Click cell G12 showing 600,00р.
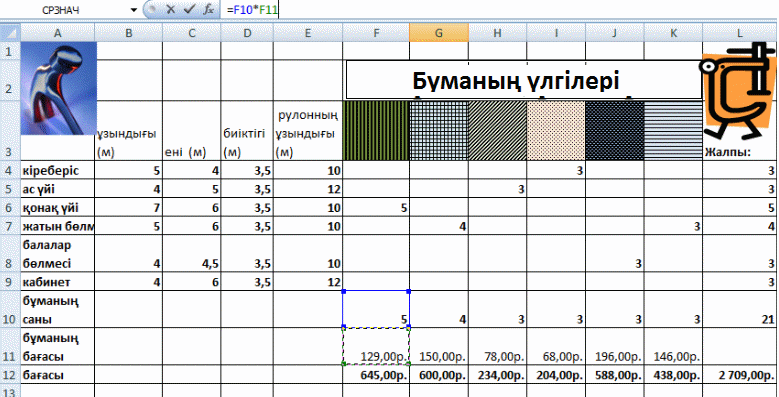779x397 pixels. [x=439, y=376]
